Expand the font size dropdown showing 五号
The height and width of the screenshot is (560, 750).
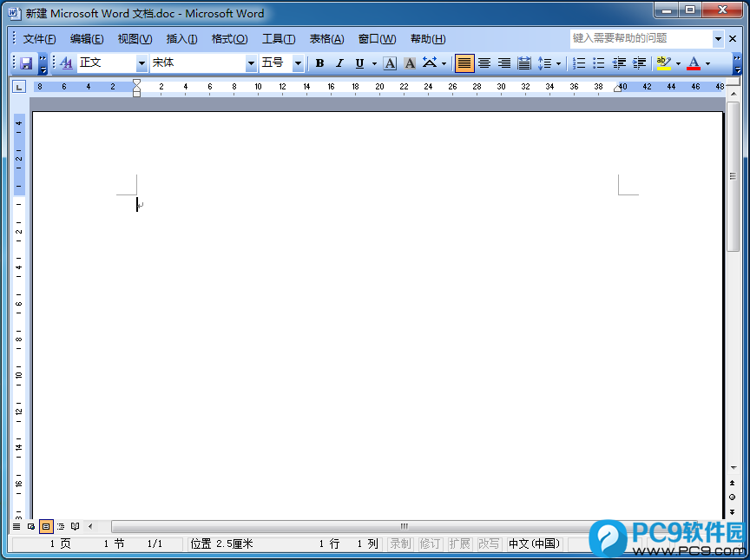pyautogui.click(x=298, y=63)
